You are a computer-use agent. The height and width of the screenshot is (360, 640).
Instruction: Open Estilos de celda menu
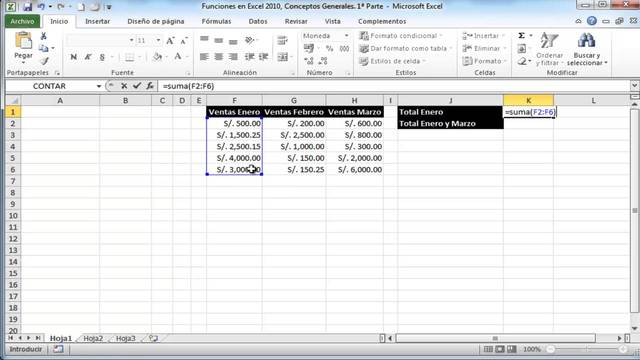tap(393, 61)
